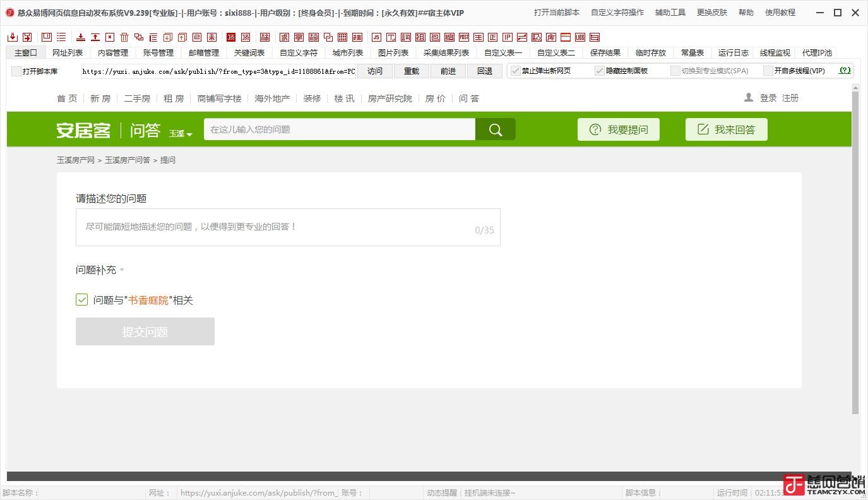Switch to the 网址列表 tab
The image size is (868, 500).
(x=68, y=53)
